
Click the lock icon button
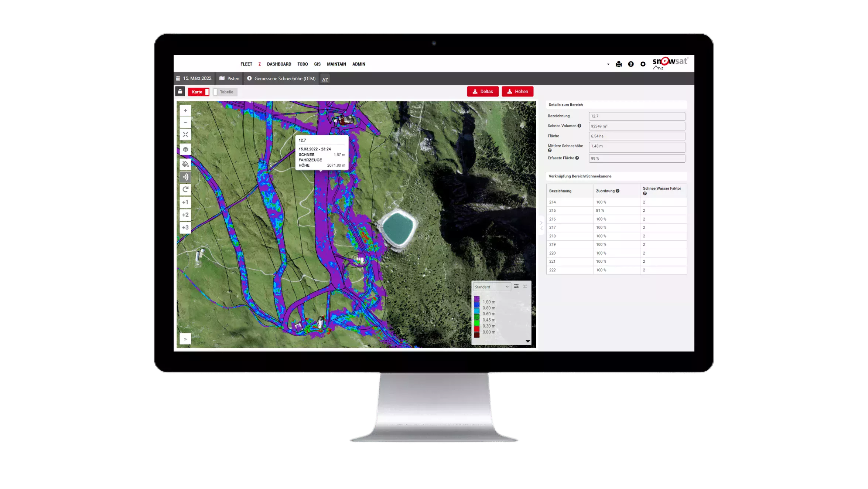[x=180, y=91]
